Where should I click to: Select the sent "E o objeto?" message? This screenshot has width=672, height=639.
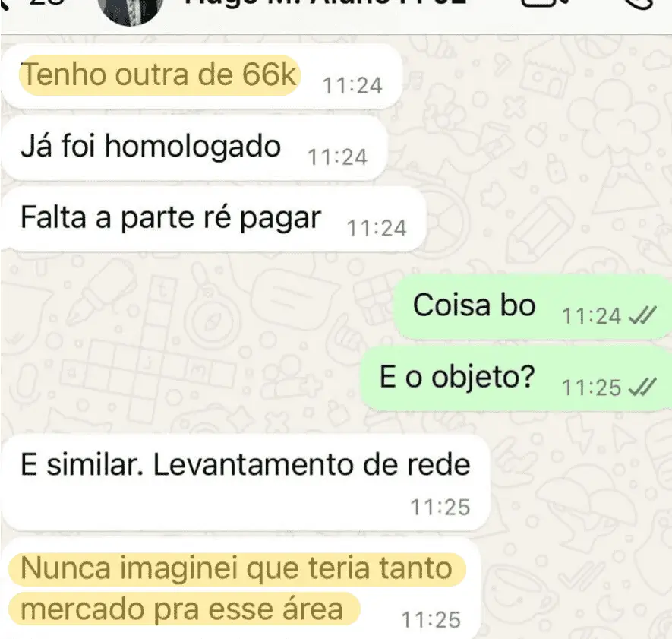click(516, 378)
